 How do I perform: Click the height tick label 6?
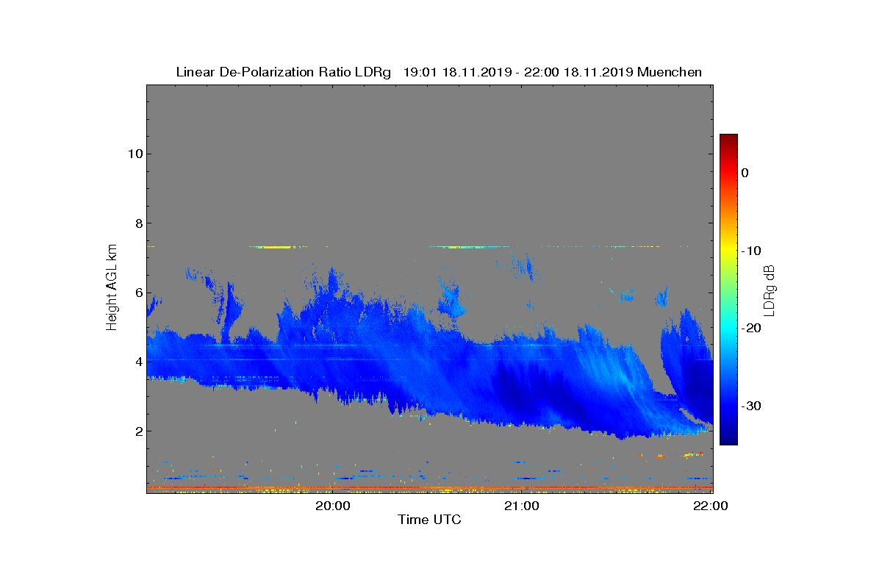point(137,293)
